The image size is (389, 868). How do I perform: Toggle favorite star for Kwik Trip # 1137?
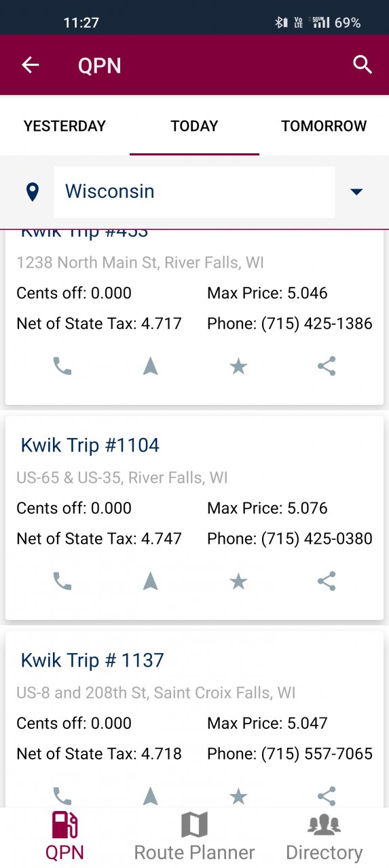click(238, 796)
